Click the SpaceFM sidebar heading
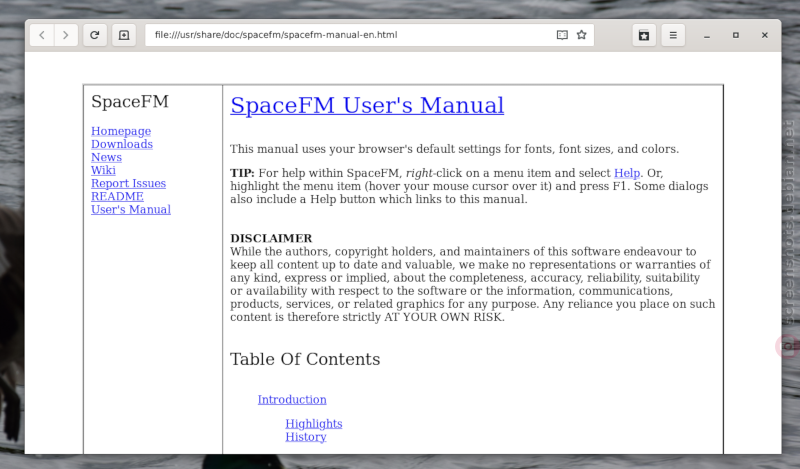The image size is (800, 469). coord(130,102)
